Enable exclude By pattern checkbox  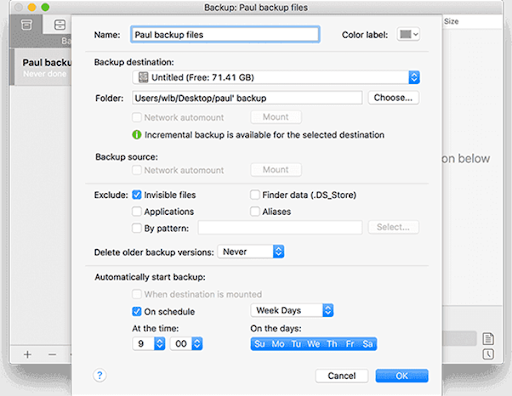[137, 228]
